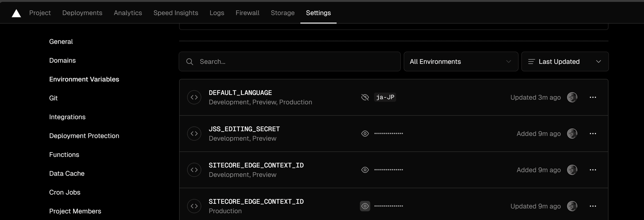Image resolution: width=644 pixels, height=220 pixels.
Task: Switch to the Deployments tab
Action: coord(82,13)
